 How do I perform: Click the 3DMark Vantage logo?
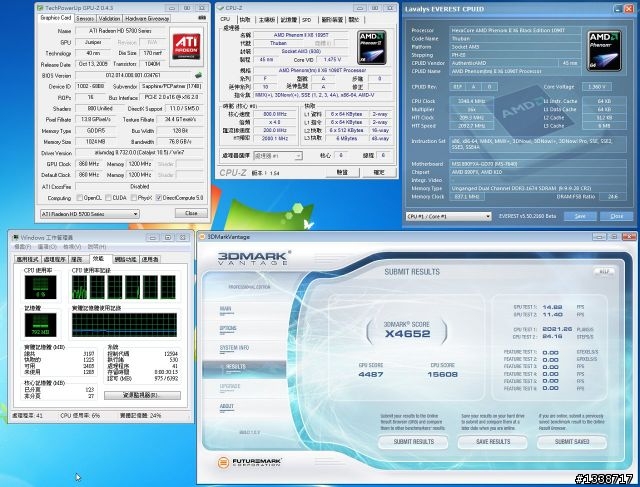[x=253, y=258]
